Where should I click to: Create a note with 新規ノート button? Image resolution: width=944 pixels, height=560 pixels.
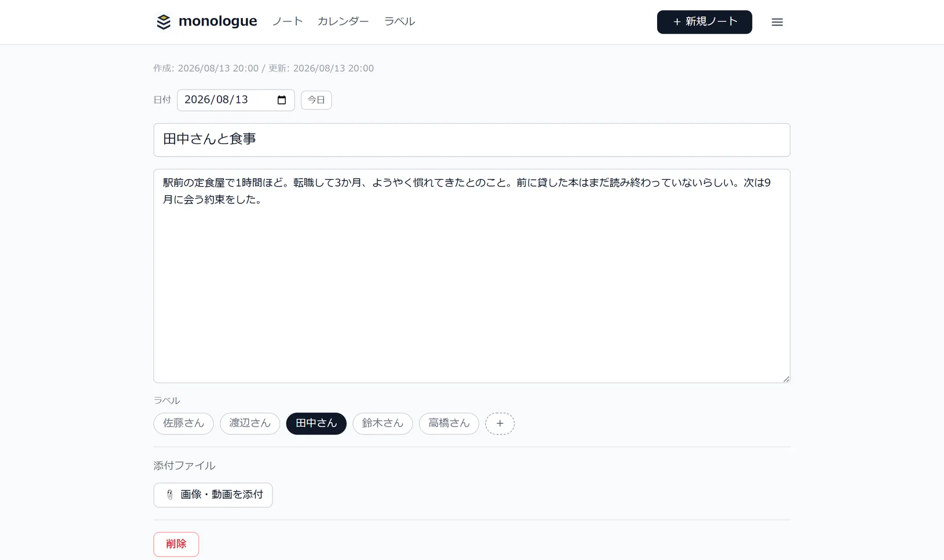[x=705, y=22]
